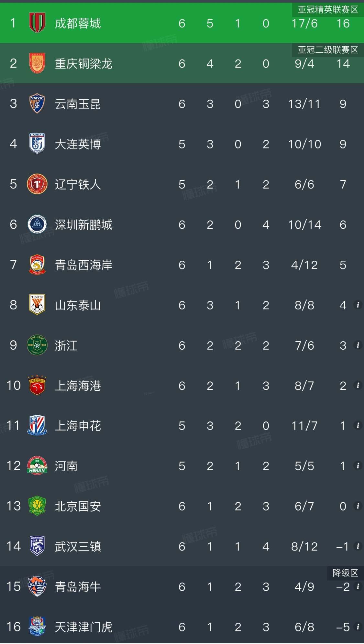The height and width of the screenshot is (644, 364).
Task: Tap the Qingdao Hainiu (青岛海牛) team name
Action: tap(78, 587)
